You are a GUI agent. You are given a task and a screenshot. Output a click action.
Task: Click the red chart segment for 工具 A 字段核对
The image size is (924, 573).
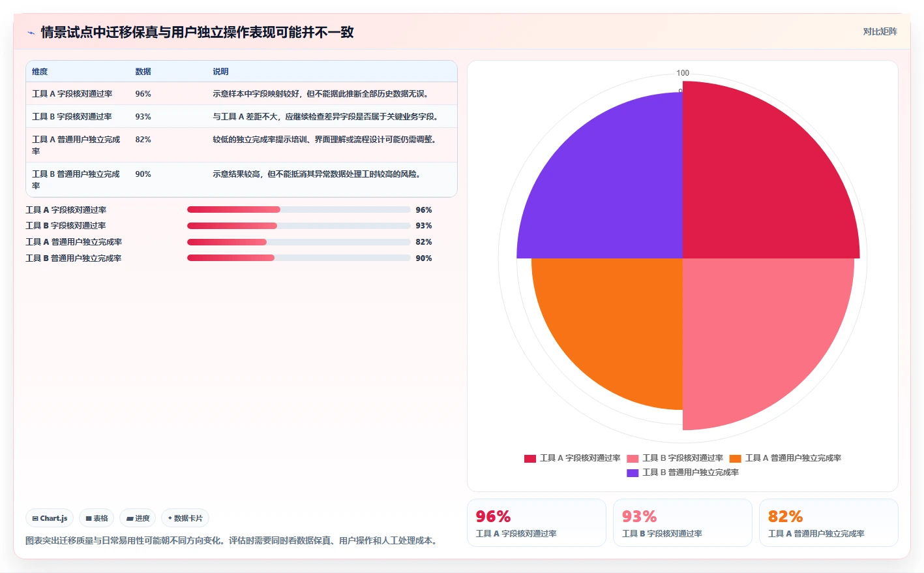click(x=756, y=183)
